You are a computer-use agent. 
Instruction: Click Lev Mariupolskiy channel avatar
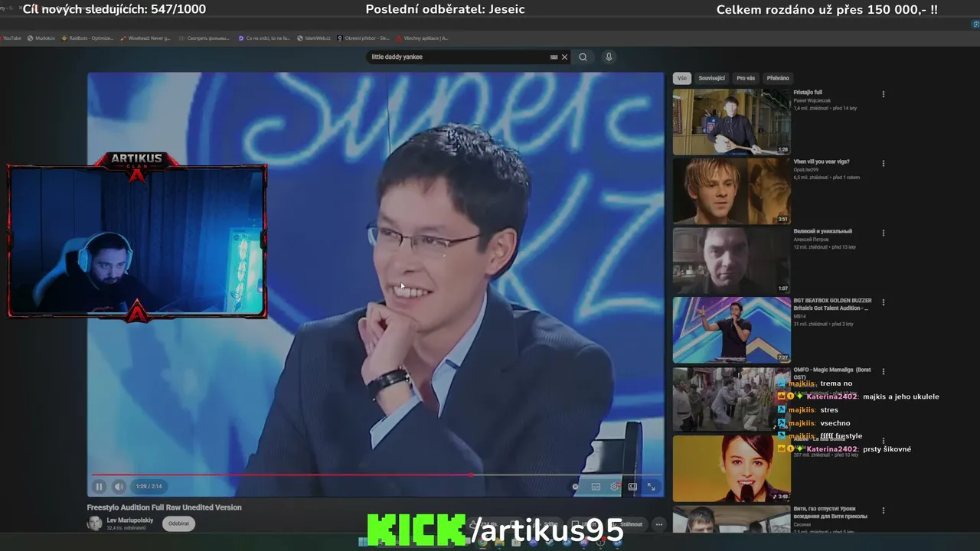click(x=94, y=523)
